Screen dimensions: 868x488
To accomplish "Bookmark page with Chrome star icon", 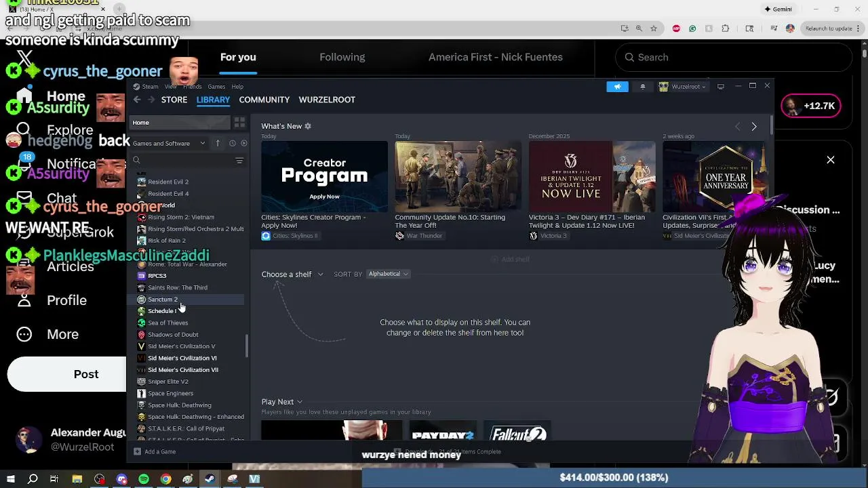I will point(653,28).
